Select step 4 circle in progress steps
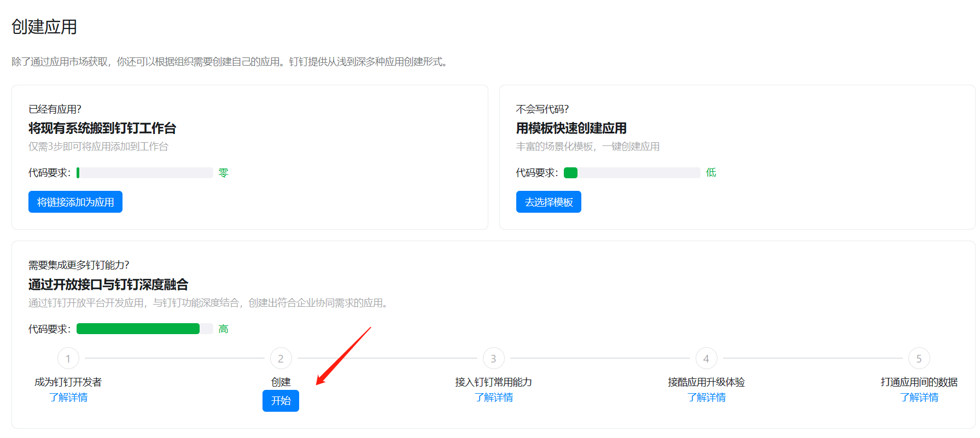The width and height of the screenshot is (980, 438). pos(707,359)
